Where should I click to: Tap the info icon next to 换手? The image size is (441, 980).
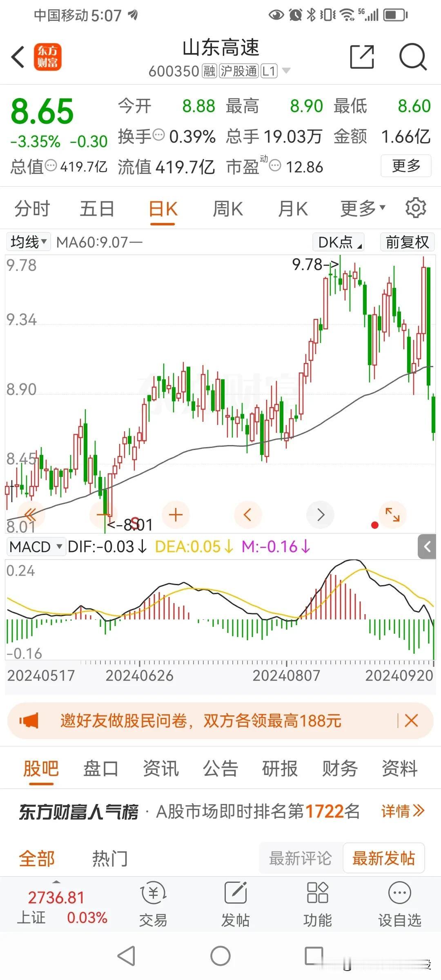(158, 134)
